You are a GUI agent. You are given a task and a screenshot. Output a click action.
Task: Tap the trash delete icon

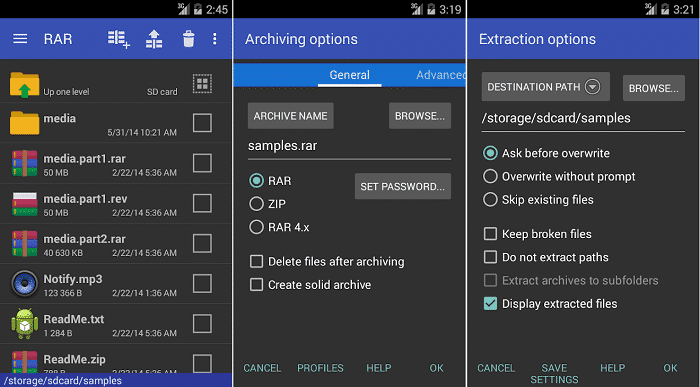click(x=188, y=39)
